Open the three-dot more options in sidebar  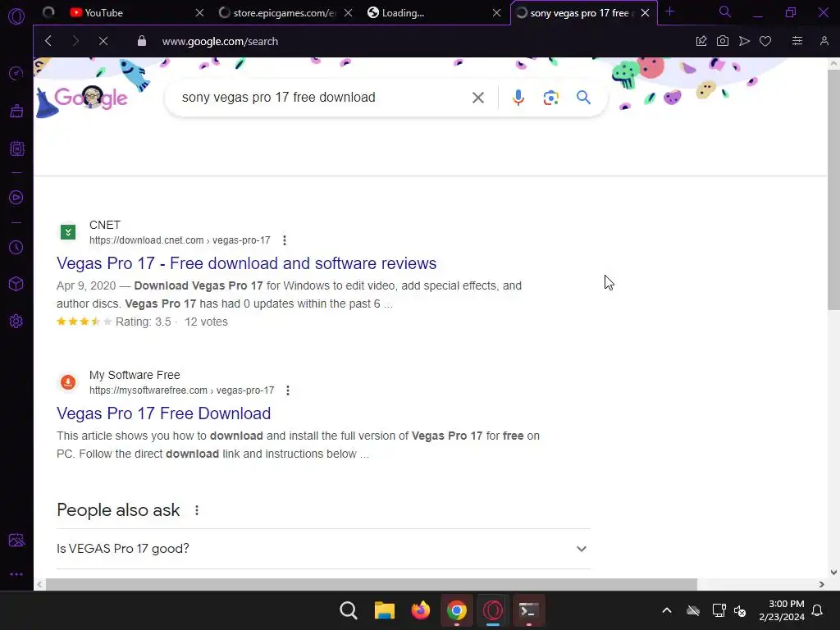point(16,574)
